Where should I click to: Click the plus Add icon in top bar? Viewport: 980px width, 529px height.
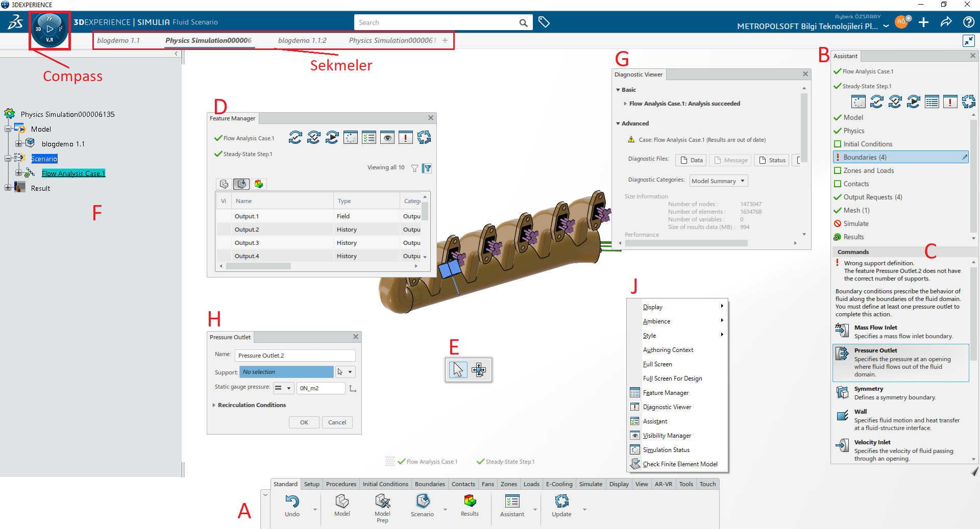pyautogui.click(x=923, y=22)
